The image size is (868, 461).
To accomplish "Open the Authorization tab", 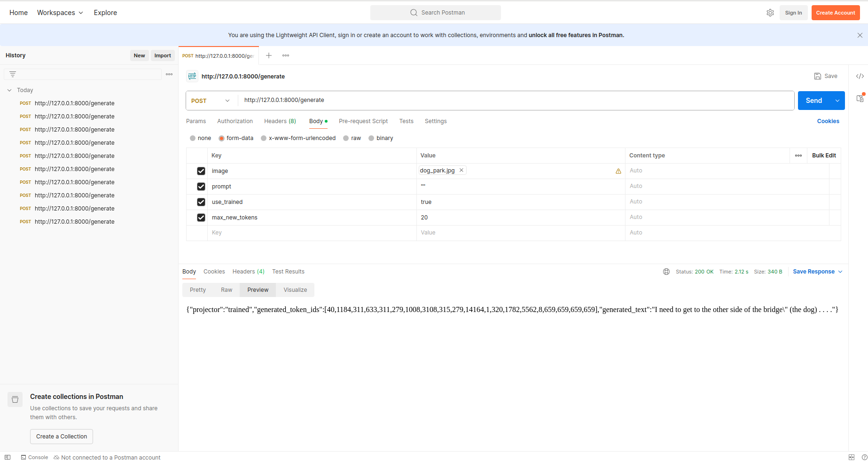I will tap(235, 121).
